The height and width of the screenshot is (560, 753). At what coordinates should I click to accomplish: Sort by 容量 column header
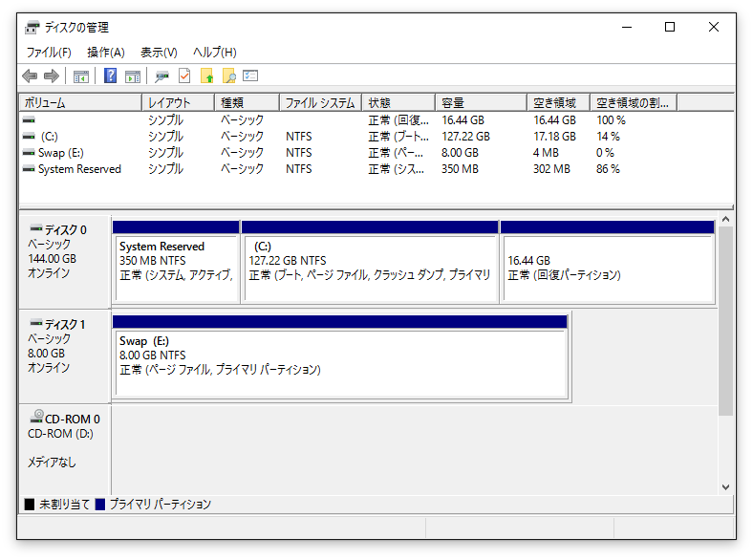tap(482, 103)
